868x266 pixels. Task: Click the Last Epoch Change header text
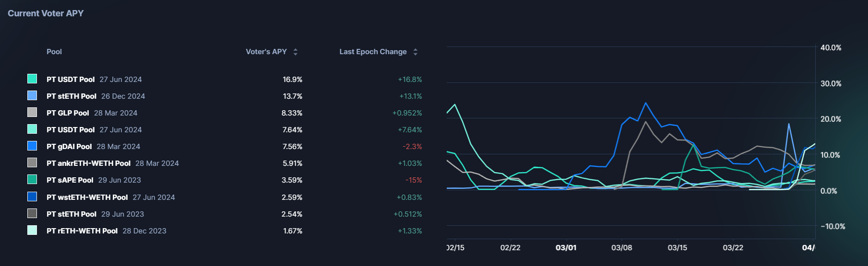[373, 52]
